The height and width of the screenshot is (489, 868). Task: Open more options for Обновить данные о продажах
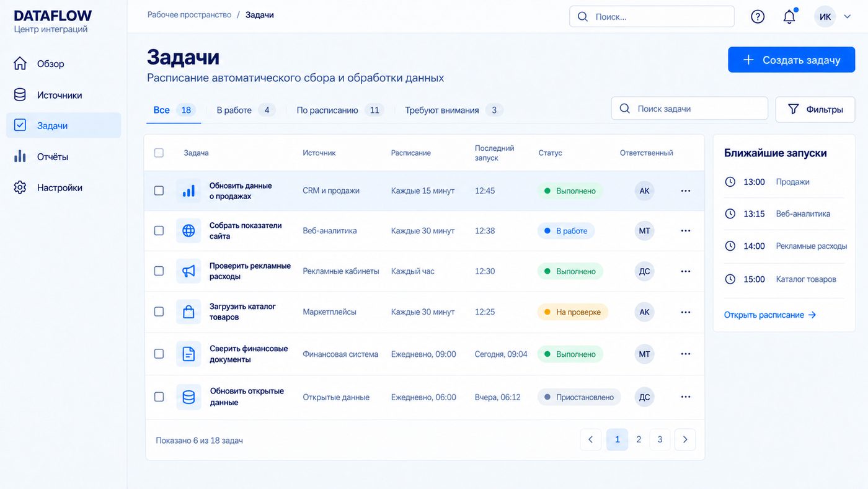[x=686, y=191]
